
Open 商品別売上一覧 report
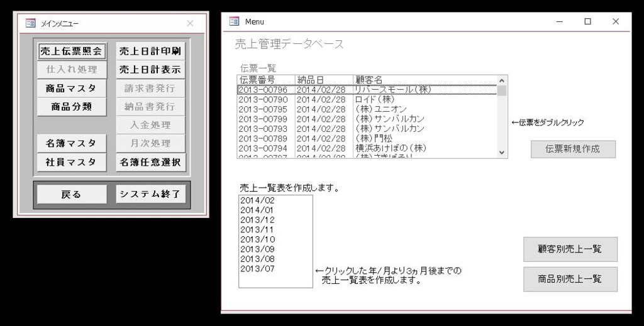coord(570,279)
